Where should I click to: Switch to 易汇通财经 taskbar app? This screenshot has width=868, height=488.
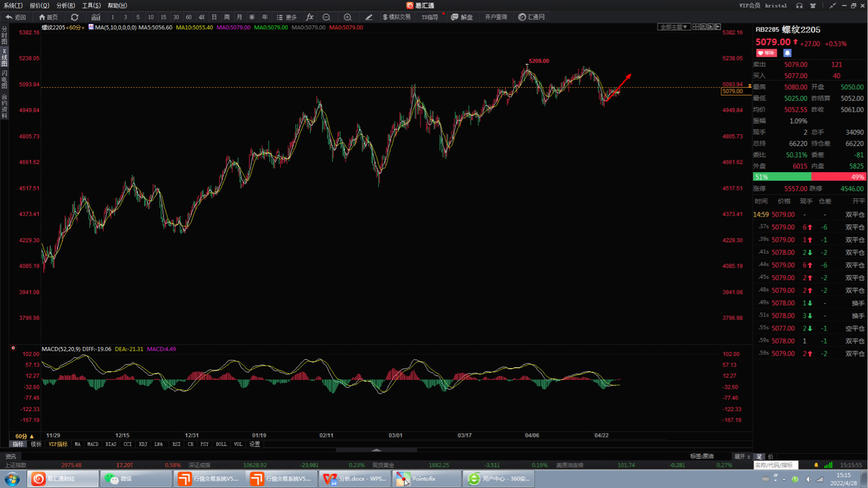(62, 478)
